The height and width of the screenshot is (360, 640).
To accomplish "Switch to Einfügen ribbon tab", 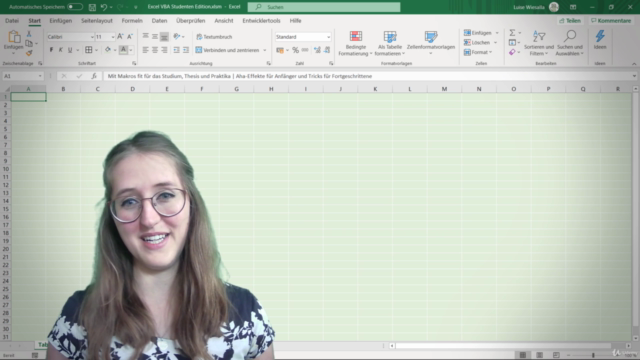I will (60, 20).
